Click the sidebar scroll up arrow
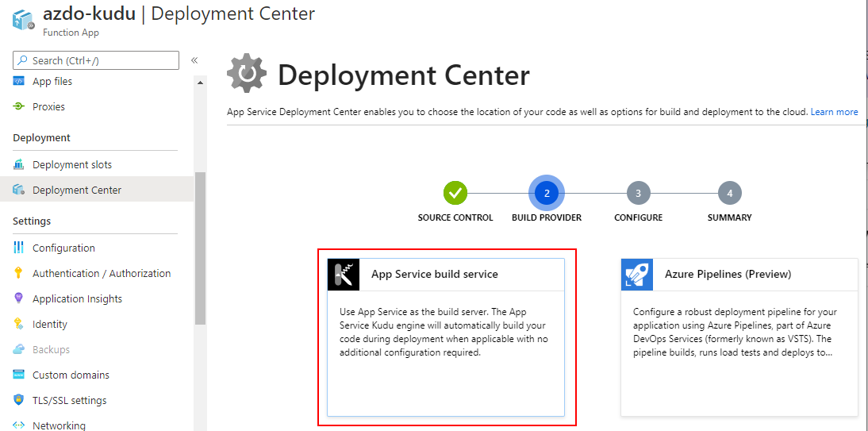This screenshot has height=431, width=868. [x=201, y=83]
